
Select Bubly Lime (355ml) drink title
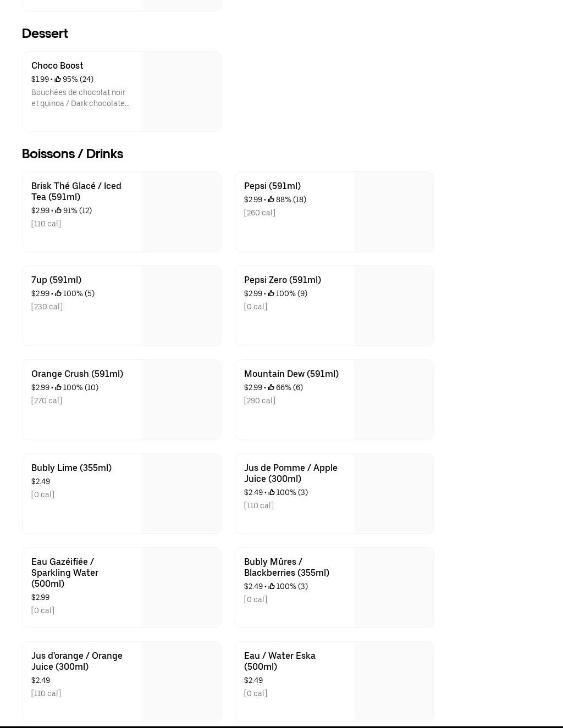(x=71, y=468)
